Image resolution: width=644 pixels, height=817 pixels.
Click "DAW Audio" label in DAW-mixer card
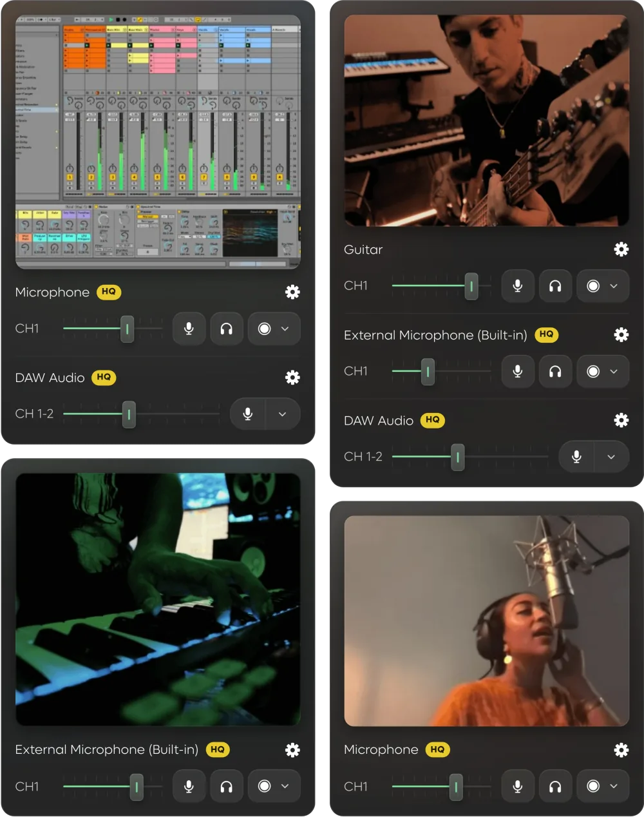click(x=50, y=378)
